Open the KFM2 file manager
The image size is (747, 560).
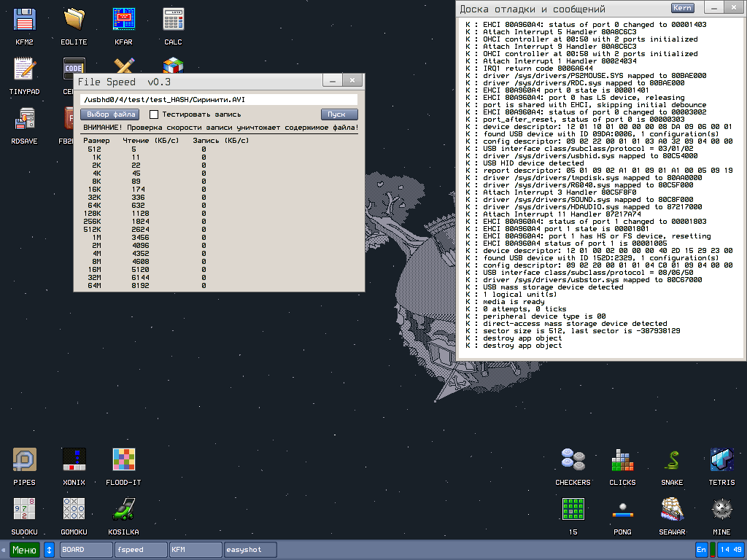24,18
